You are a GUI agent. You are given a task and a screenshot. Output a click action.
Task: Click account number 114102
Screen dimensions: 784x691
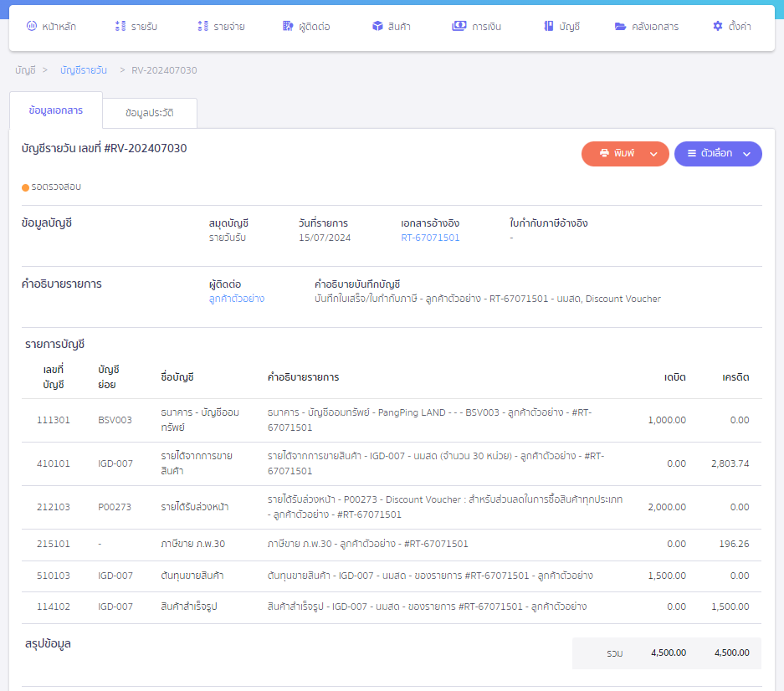coord(54,607)
